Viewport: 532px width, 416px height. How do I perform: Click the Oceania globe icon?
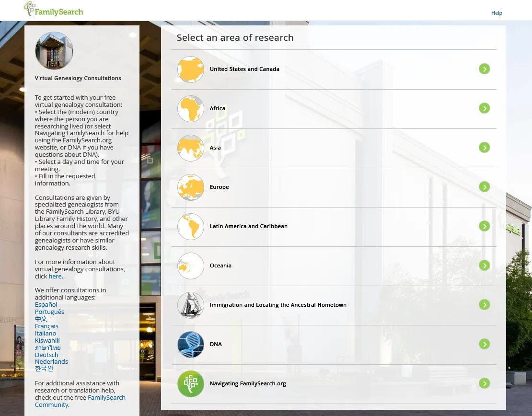tap(191, 266)
